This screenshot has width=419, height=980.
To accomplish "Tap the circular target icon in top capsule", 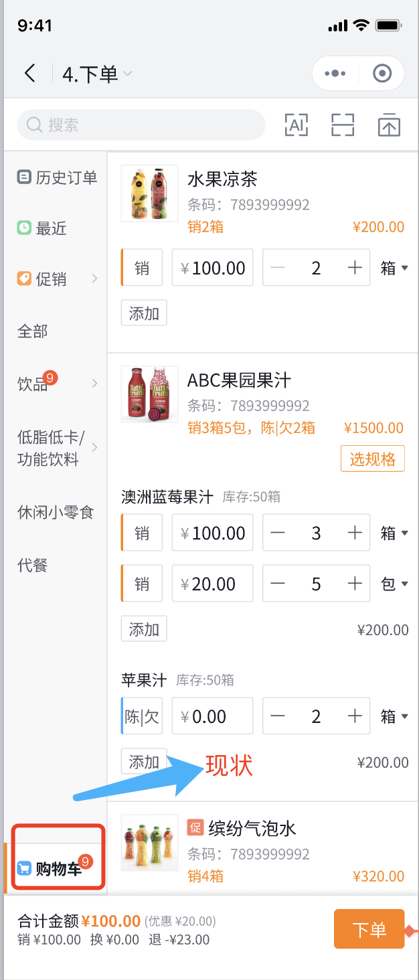I will coord(382,73).
